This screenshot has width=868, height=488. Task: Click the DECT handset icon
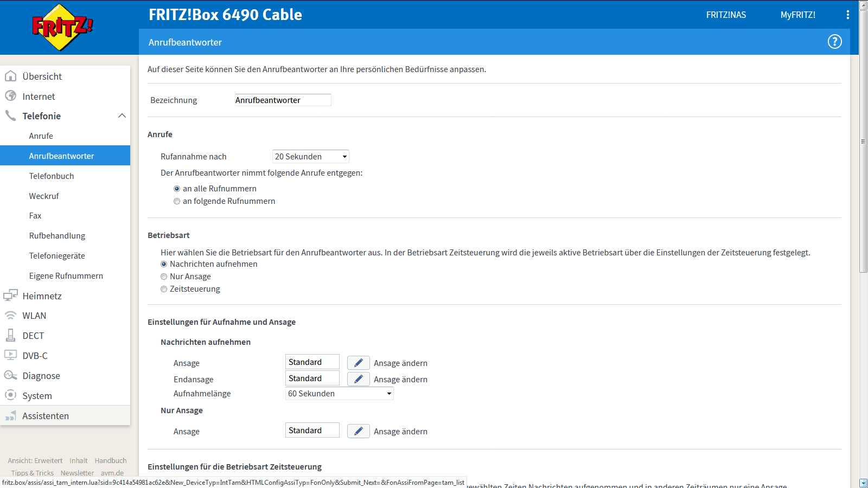coord(10,335)
